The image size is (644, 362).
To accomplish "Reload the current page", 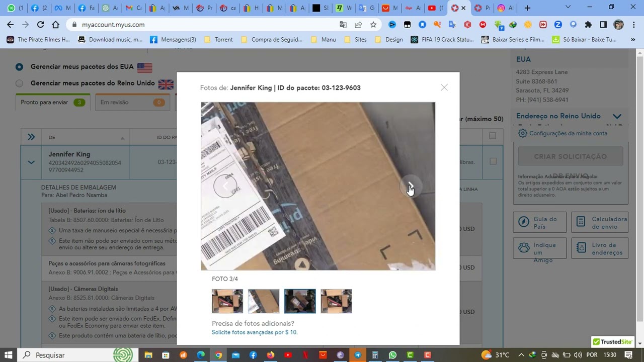I will (x=41, y=25).
